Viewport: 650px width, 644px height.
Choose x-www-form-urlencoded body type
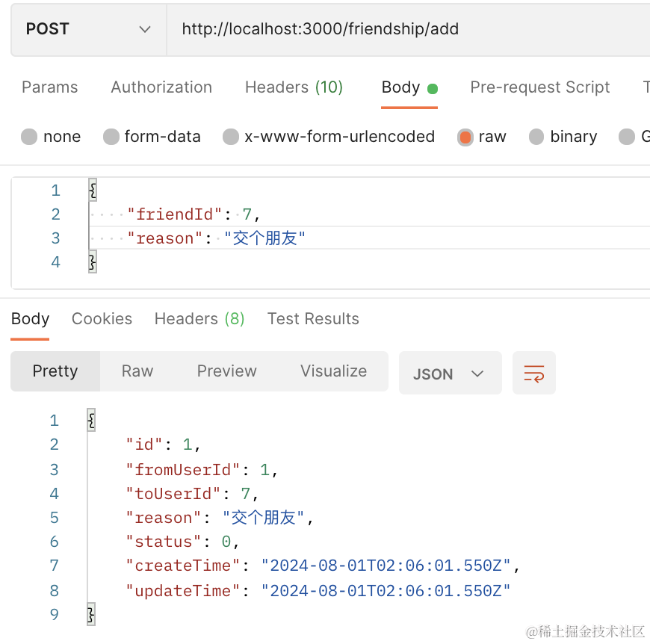tap(232, 137)
